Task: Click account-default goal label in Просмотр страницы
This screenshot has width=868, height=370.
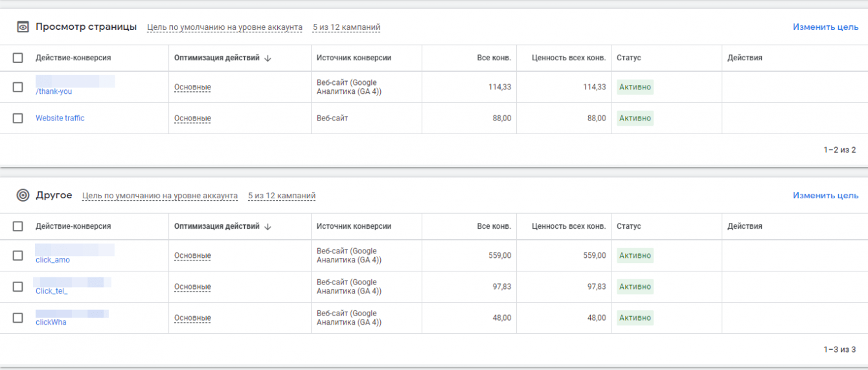Action: pos(224,27)
